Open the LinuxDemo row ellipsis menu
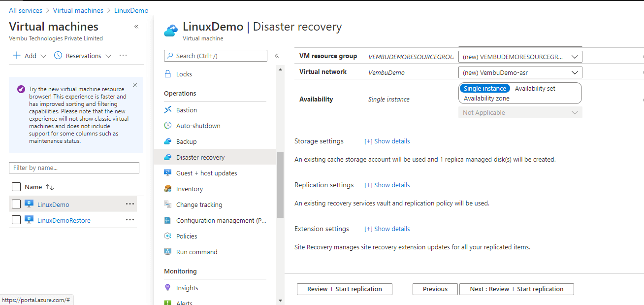Screen dimensions: 644x305 click(130, 204)
